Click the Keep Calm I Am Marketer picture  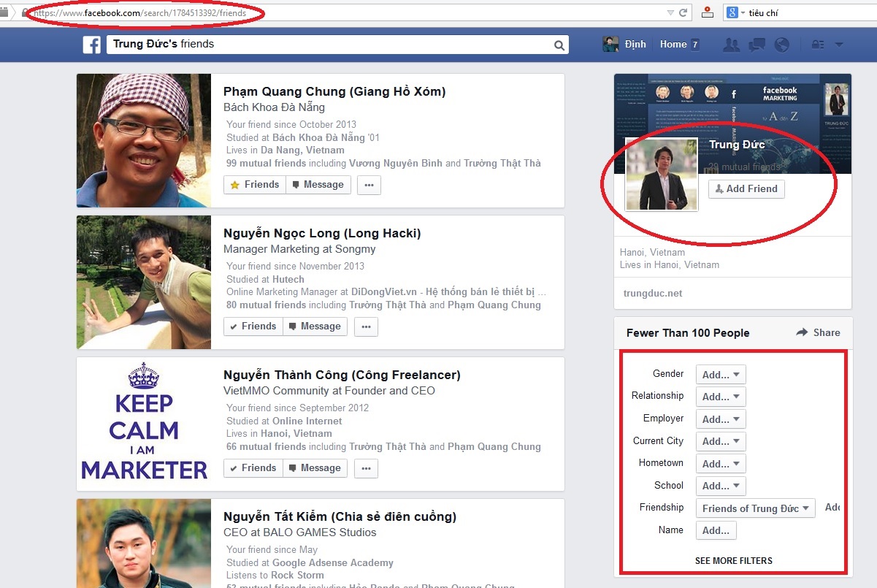pos(144,424)
